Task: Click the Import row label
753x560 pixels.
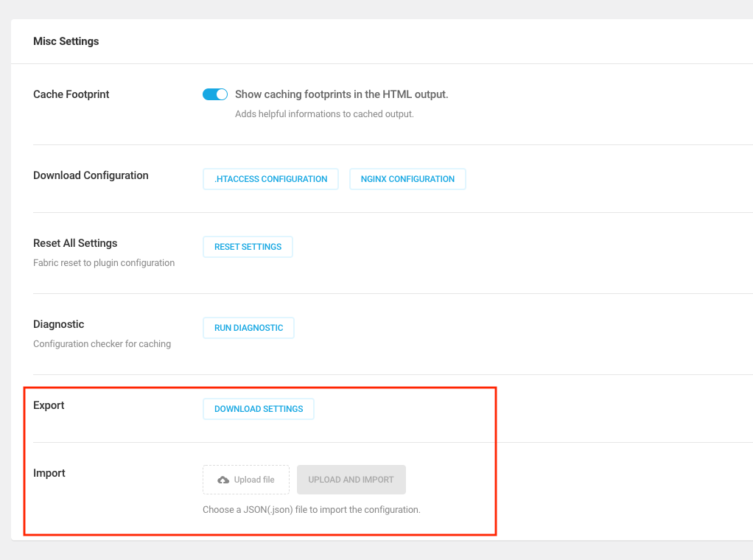Action: pos(49,472)
